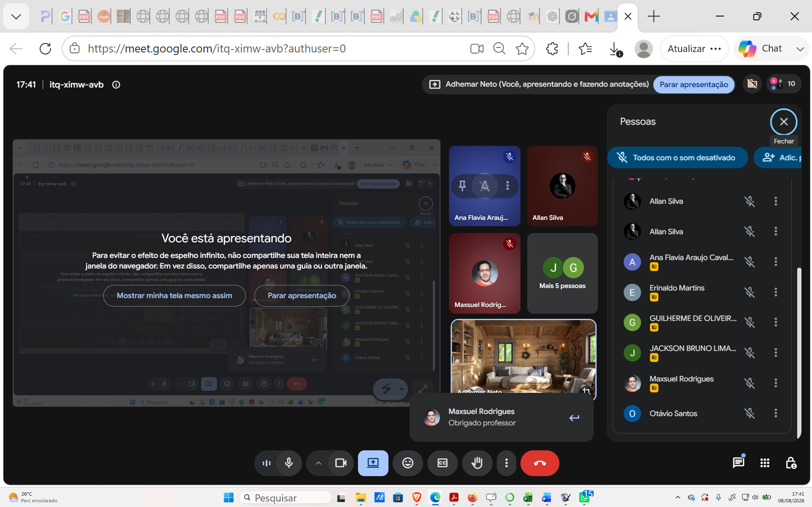Close the active Meet browser tab

[628, 16]
